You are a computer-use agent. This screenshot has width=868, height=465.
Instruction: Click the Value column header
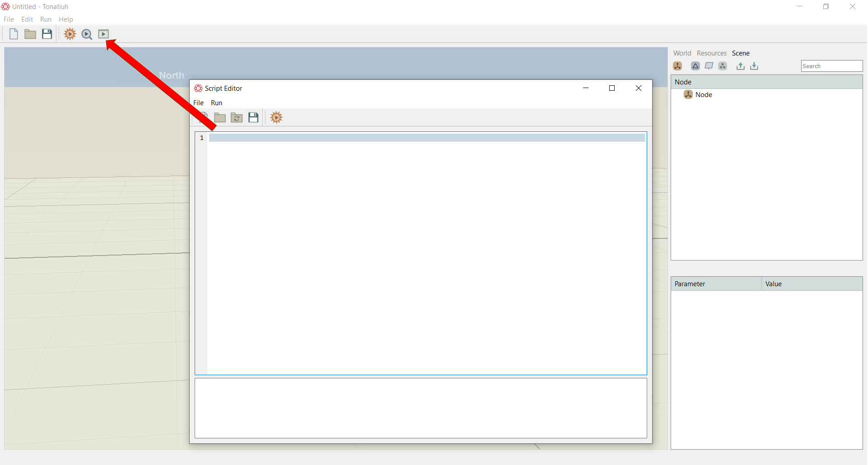point(812,284)
